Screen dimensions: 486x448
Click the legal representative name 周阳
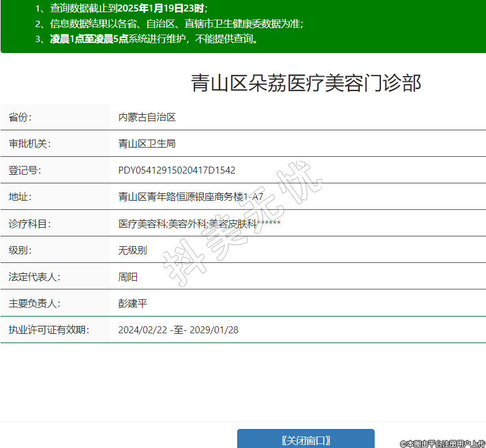[x=128, y=277]
